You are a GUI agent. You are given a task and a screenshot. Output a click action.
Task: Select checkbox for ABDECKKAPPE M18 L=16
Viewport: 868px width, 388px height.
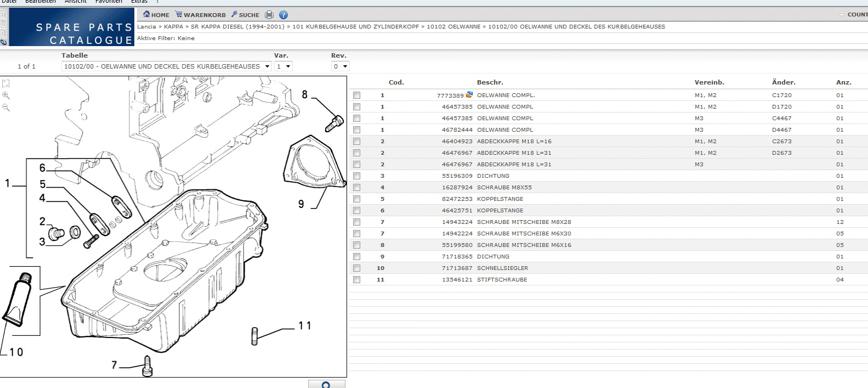pos(357,142)
